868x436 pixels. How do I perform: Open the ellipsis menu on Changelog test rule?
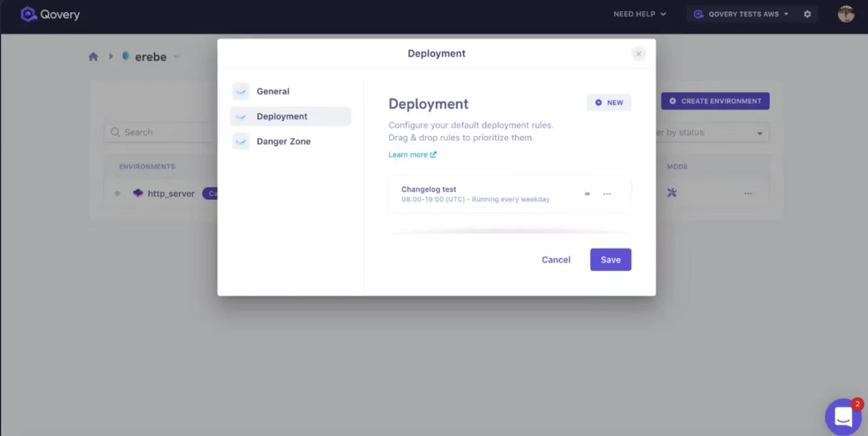coord(607,193)
